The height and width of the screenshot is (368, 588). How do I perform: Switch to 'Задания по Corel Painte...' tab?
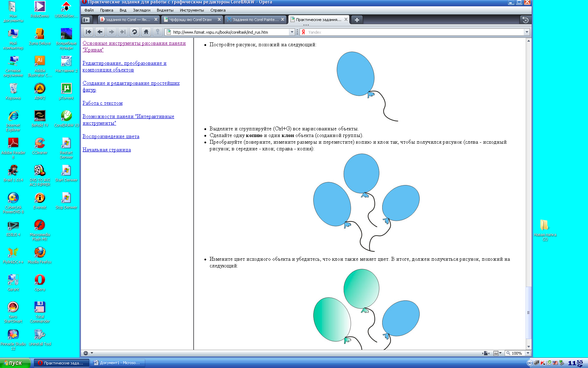(255, 20)
